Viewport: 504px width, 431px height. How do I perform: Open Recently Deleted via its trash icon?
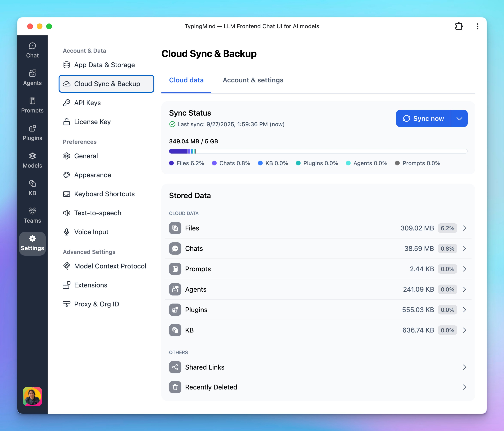175,387
